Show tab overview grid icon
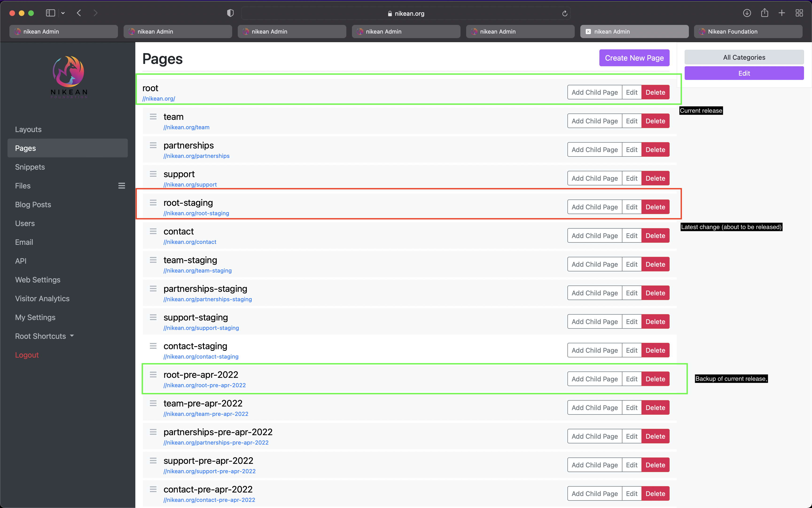Image resolution: width=812 pixels, height=508 pixels. [x=799, y=13]
